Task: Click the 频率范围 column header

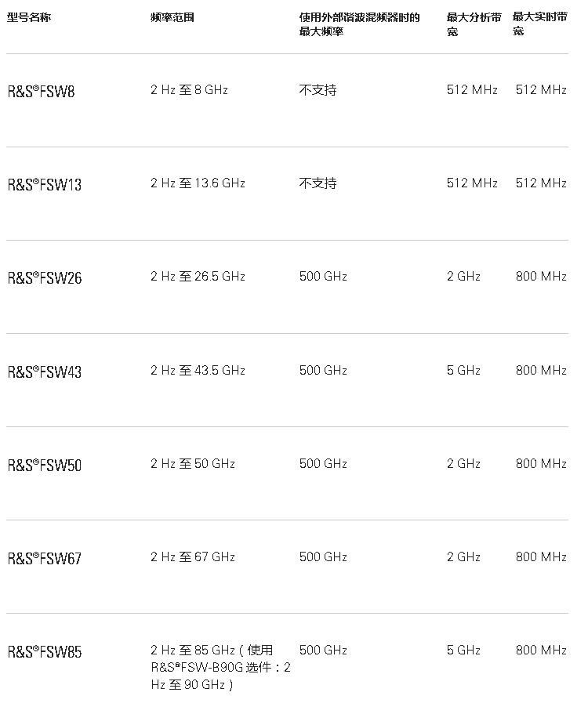Action: [x=172, y=17]
